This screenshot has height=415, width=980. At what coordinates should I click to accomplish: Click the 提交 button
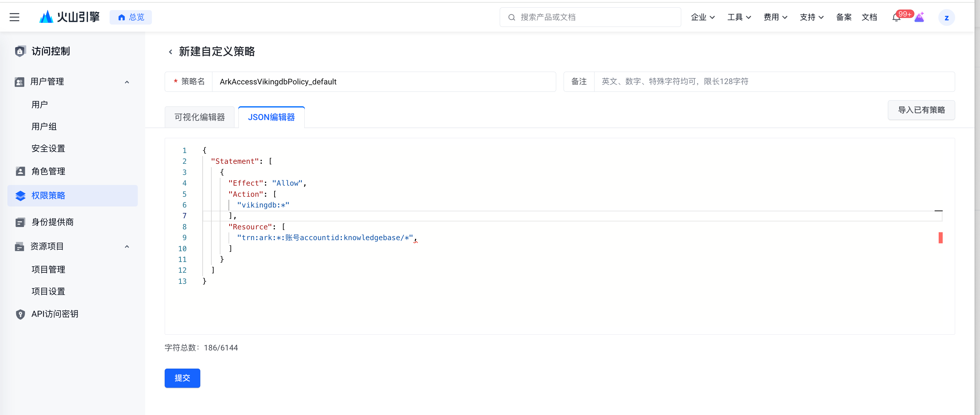click(x=182, y=378)
